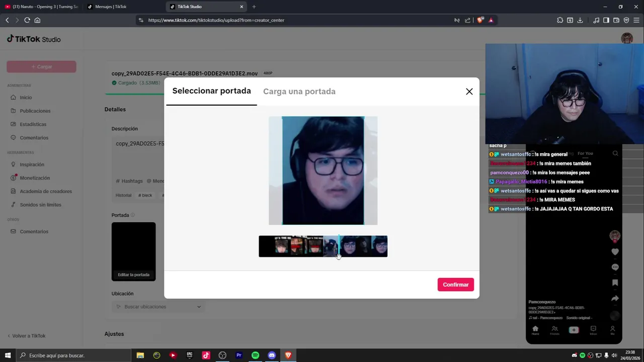Click the address bar URL
644x362 pixels.
point(216,20)
